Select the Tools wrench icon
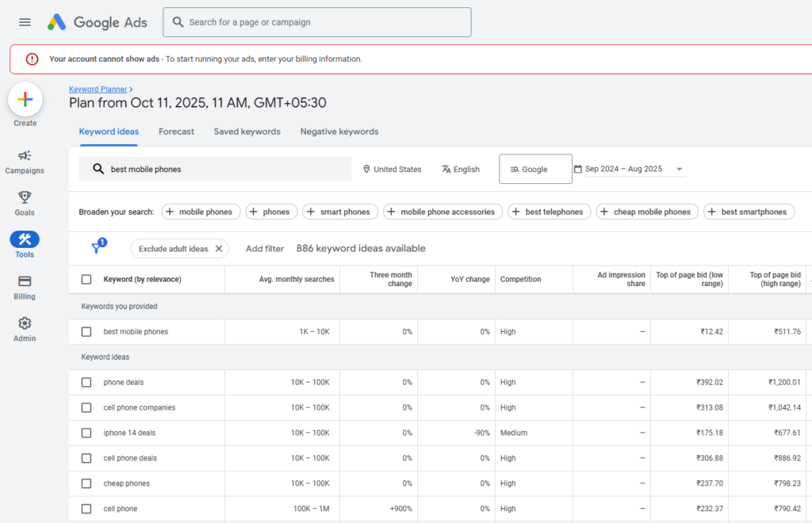The width and height of the screenshot is (812, 523). 25,239
